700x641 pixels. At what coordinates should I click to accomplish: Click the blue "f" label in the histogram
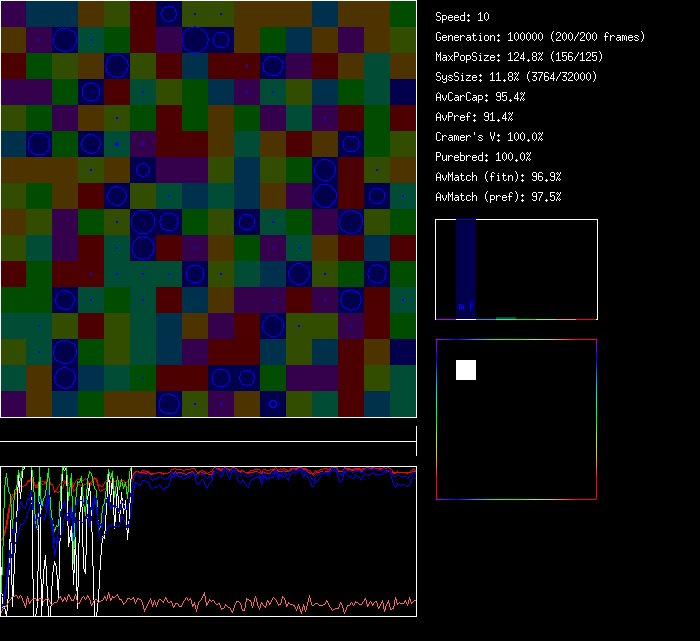471,306
